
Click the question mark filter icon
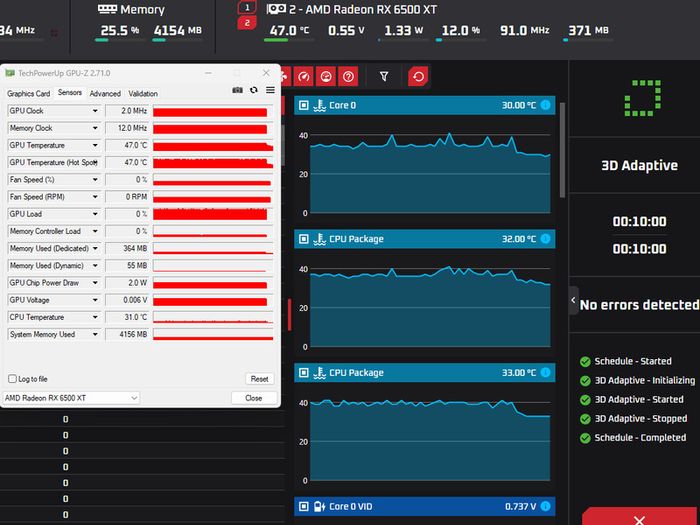pos(348,77)
